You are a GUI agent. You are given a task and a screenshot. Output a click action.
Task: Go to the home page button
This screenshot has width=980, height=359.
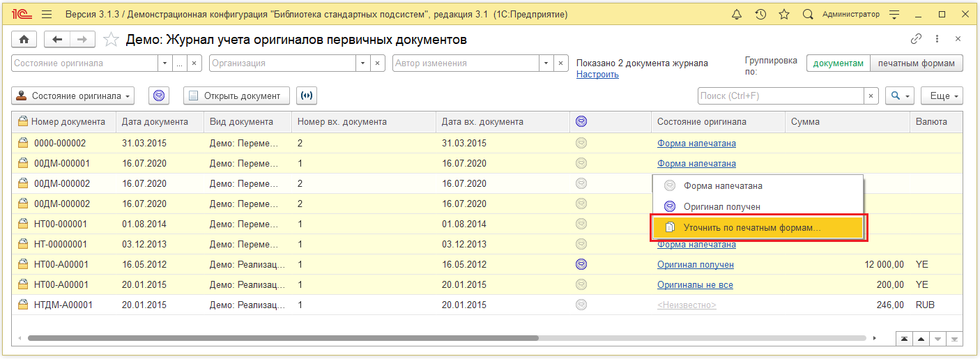tap(25, 40)
